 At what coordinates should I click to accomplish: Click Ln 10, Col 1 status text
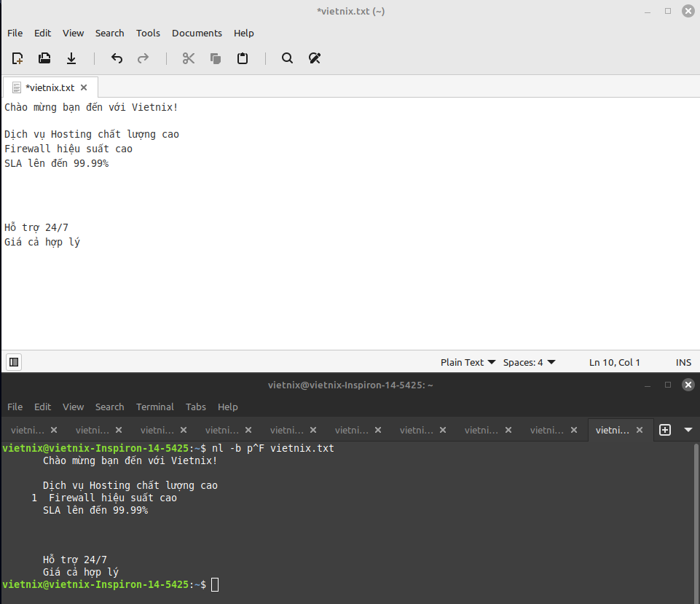pos(614,363)
